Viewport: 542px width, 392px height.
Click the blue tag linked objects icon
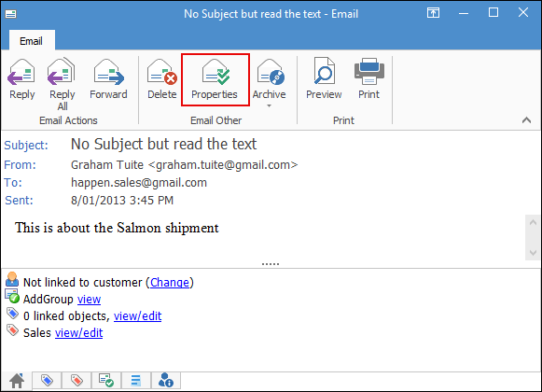(12, 314)
